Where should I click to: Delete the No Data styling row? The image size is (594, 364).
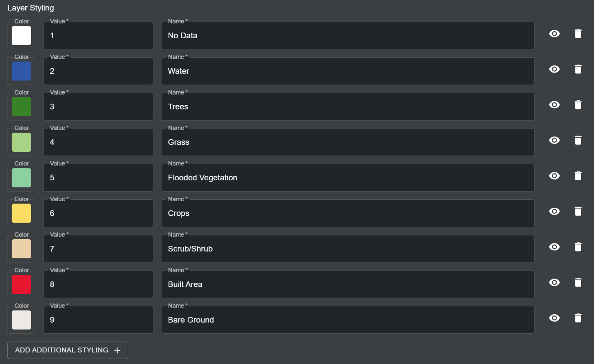(578, 34)
